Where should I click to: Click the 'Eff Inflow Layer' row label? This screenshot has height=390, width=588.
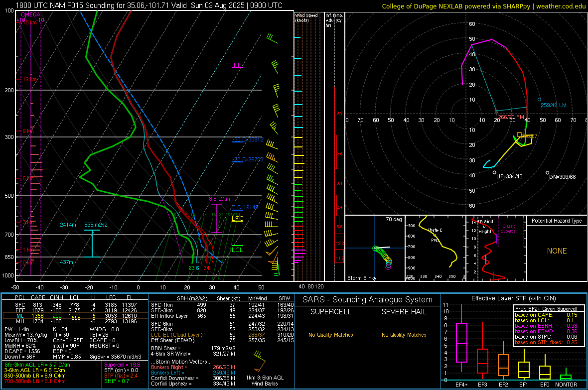pyautogui.click(x=169, y=316)
